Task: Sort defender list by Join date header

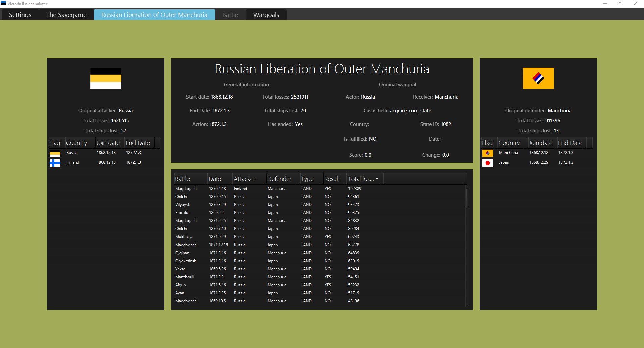Action: click(x=542, y=143)
